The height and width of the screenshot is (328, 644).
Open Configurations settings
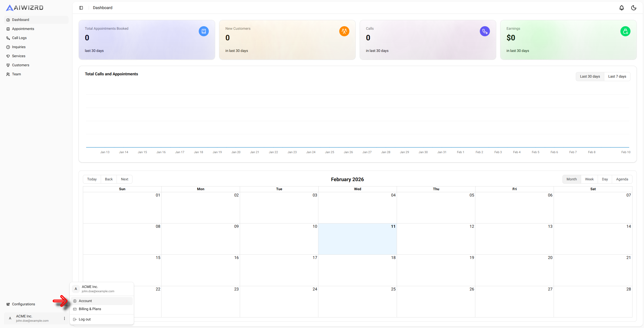23,304
